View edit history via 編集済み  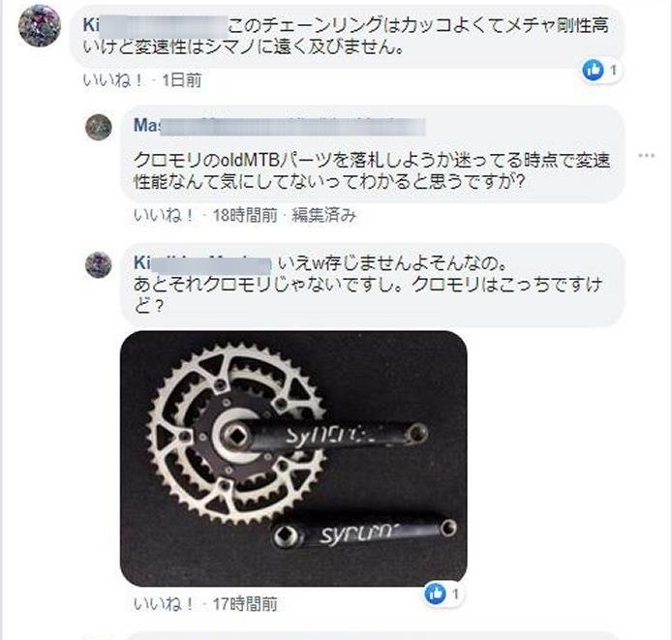pyautogui.click(x=324, y=215)
